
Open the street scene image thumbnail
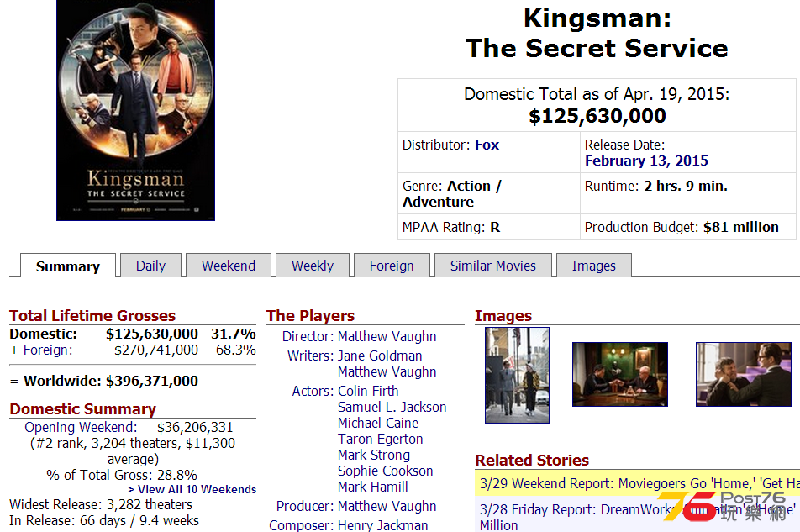[517, 375]
